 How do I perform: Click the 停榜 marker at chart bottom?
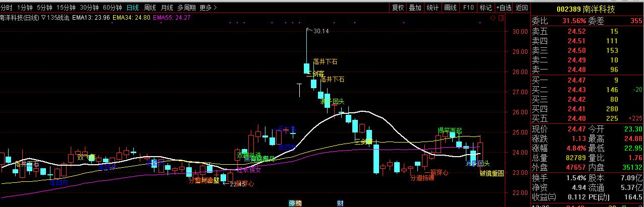tap(295, 203)
